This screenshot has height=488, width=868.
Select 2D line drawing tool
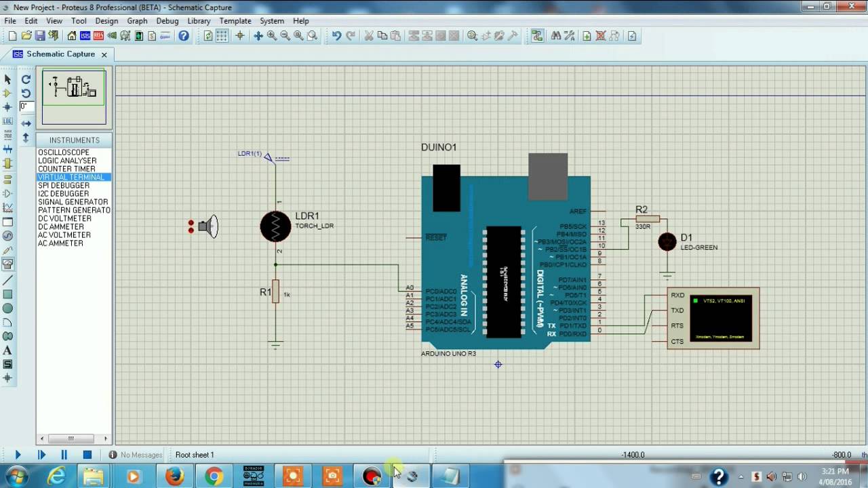coord(8,280)
